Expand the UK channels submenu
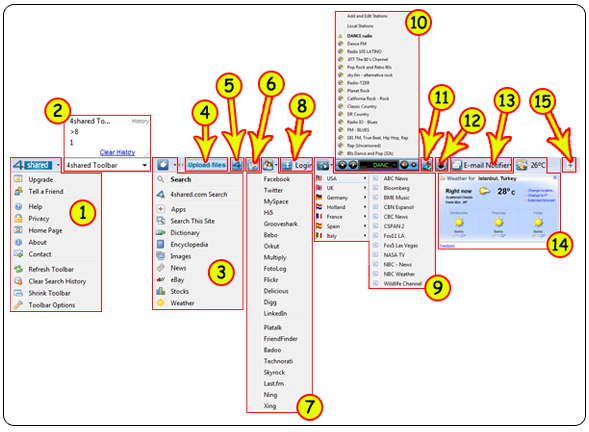Viewport: 589px width, 432px height. tap(365, 188)
